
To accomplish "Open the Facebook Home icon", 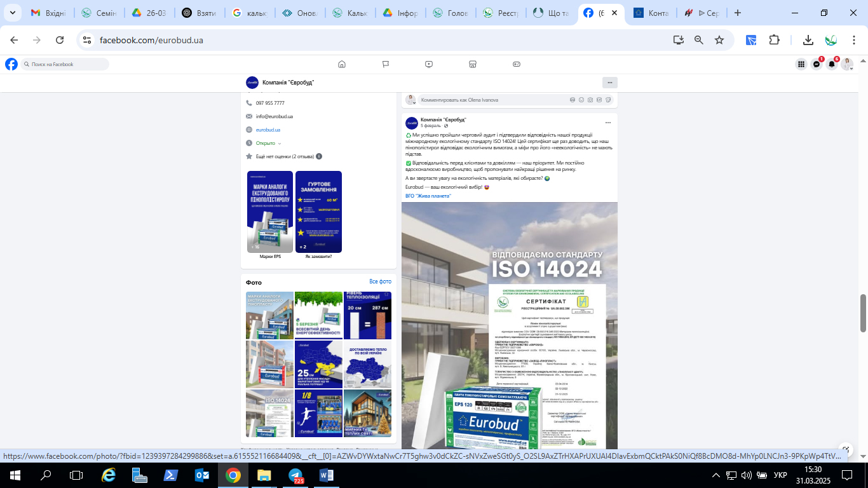I will click(x=342, y=64).
